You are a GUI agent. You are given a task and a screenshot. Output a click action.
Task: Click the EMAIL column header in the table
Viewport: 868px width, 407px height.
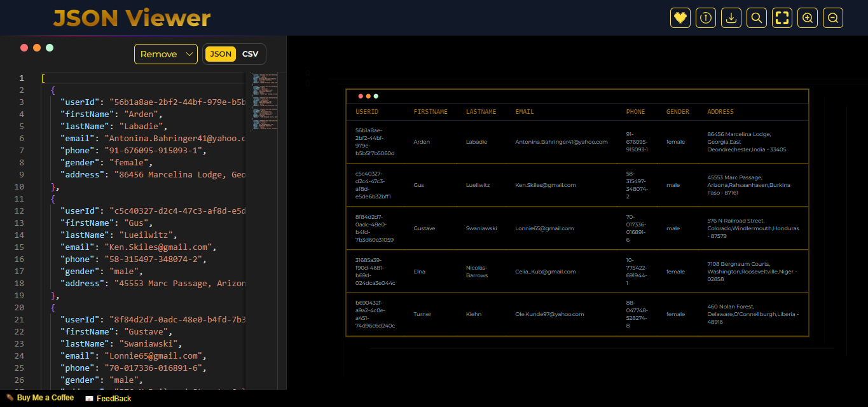[525, 111]
